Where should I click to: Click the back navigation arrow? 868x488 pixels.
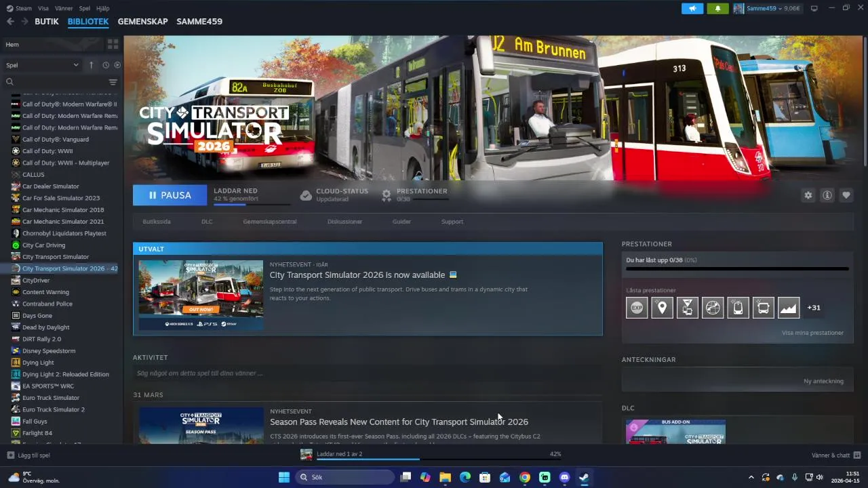click(10, 22)
